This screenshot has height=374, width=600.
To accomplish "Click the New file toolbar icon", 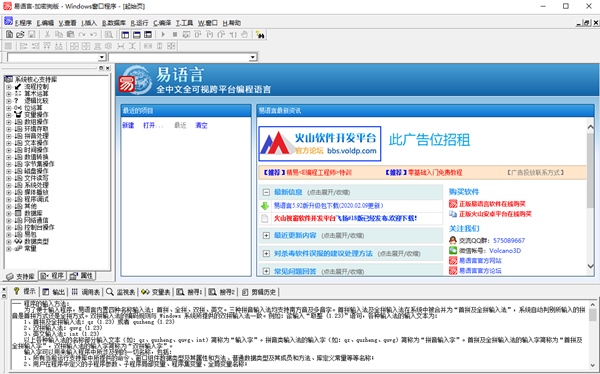I will [9, 34].
